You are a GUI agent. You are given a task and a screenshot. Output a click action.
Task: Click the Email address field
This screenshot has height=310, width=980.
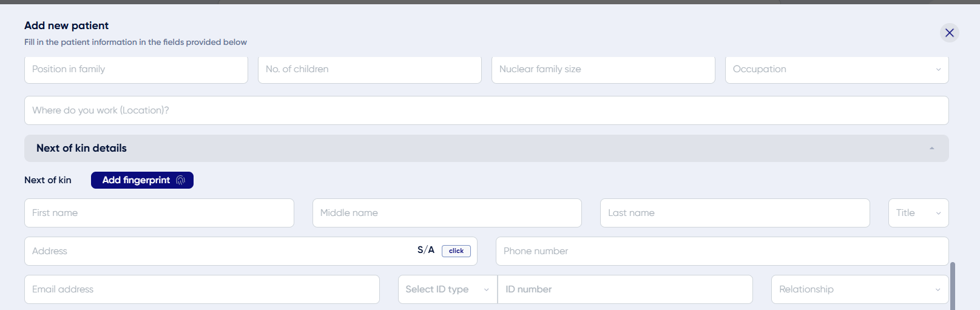tap(201, 289)
